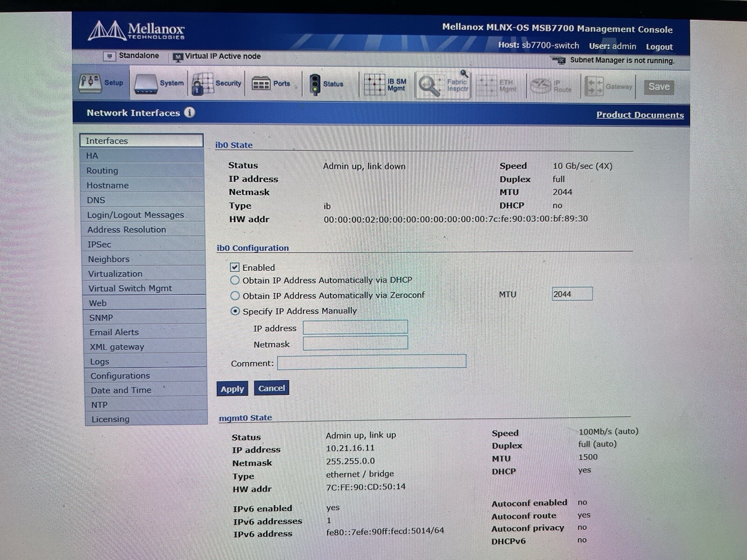Click the IPv6 address fe80::7efe:90ff:fecd:5014/64
The height and width of the screenshot is (560, 747).
[385, 531]
